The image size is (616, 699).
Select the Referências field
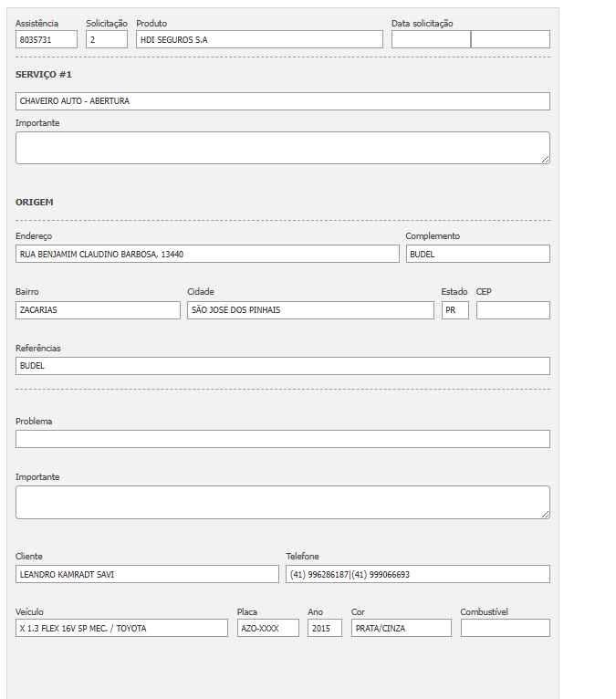point(283,366)
